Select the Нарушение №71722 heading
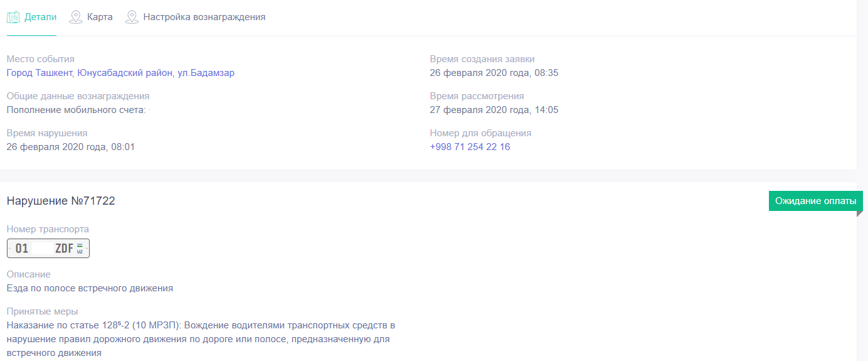This screenshot has height=361, width=868. pyautogui.click(x=61, y=201)
